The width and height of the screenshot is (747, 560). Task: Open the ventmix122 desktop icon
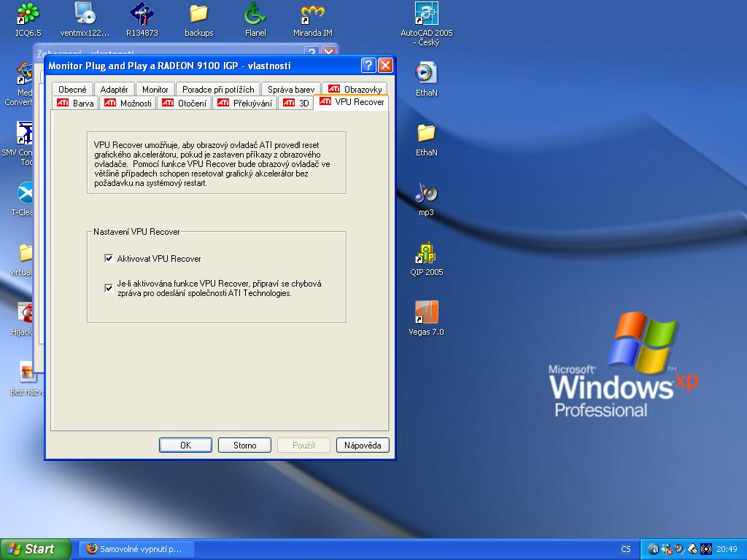[x=85, y=19]
